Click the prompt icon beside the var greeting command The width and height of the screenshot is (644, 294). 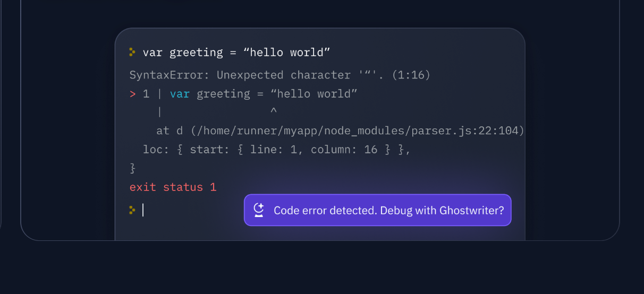point(132,52)
